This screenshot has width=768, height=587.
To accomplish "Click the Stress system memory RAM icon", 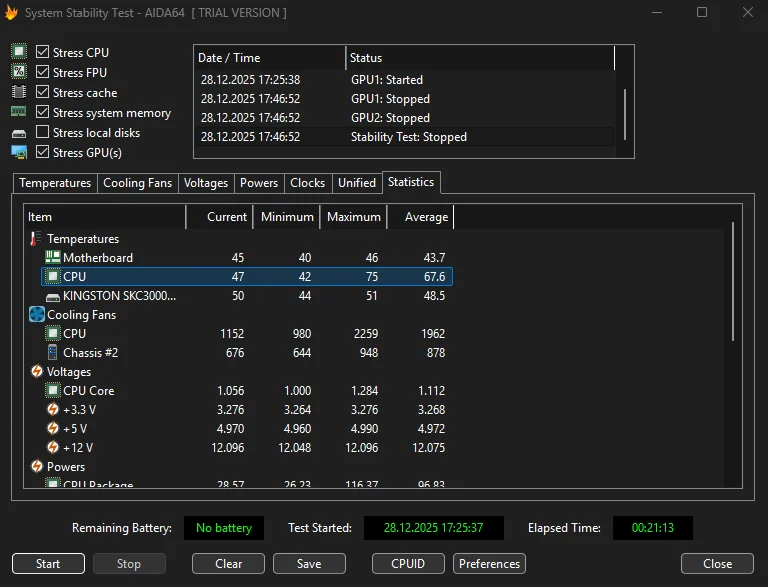I will [x=19, y=112].
